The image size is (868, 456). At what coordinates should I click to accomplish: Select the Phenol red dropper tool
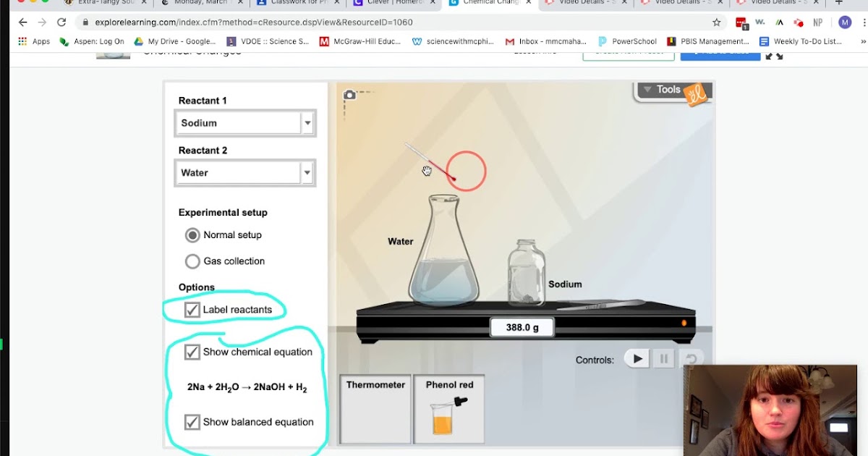point(449,409)
